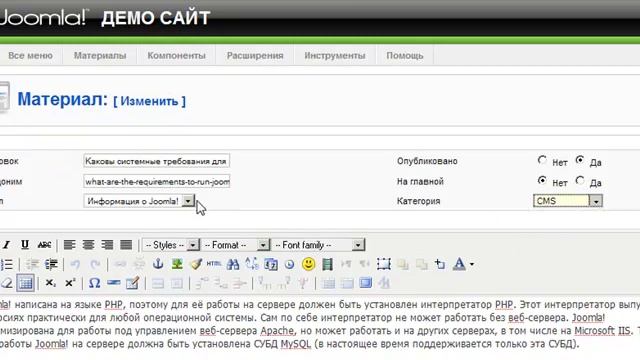640x360 pixels.
Task: Toggle italic text formatting
Action: click(x=7, y=245)
